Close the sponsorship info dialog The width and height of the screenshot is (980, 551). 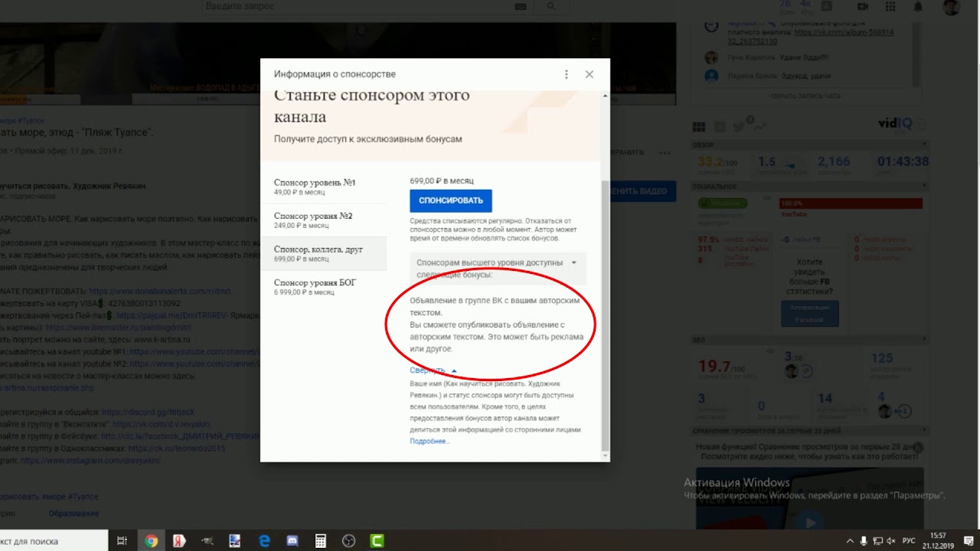(x=589, y=74)
